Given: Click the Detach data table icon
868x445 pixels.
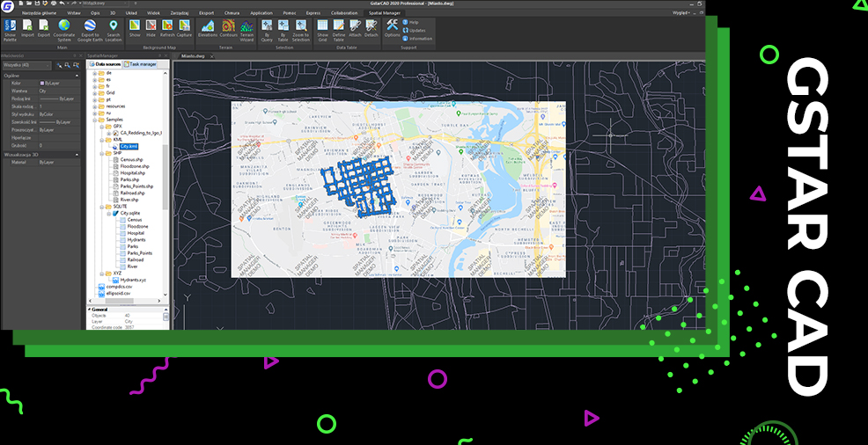Looking at the screenshot, I should [371, 29].
